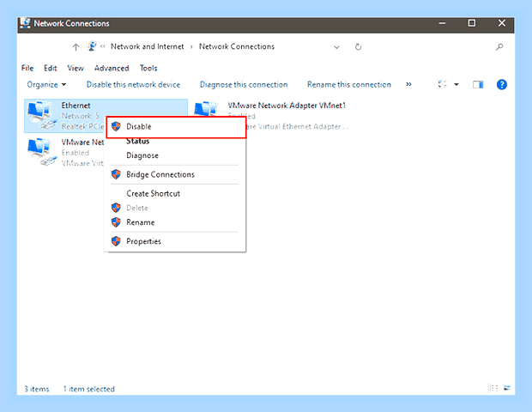532x412 pixels.
Task: Minimize the Network Connections window
Action: [x=442, y=23]
